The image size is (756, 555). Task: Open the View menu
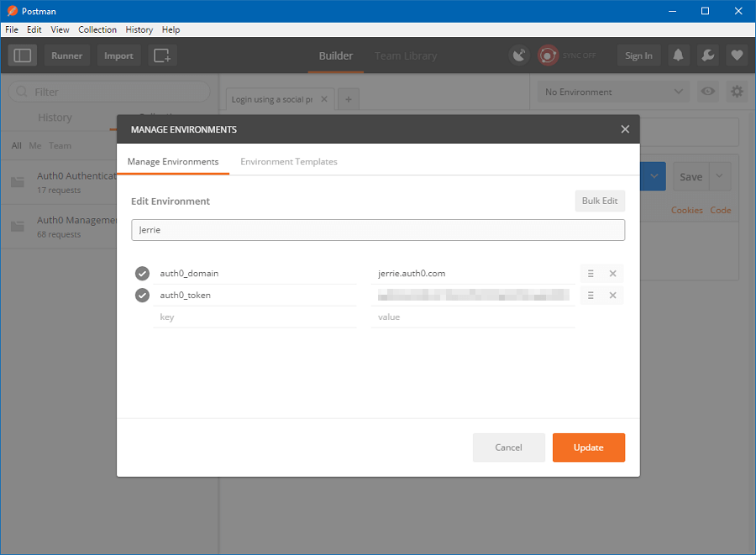60,29
